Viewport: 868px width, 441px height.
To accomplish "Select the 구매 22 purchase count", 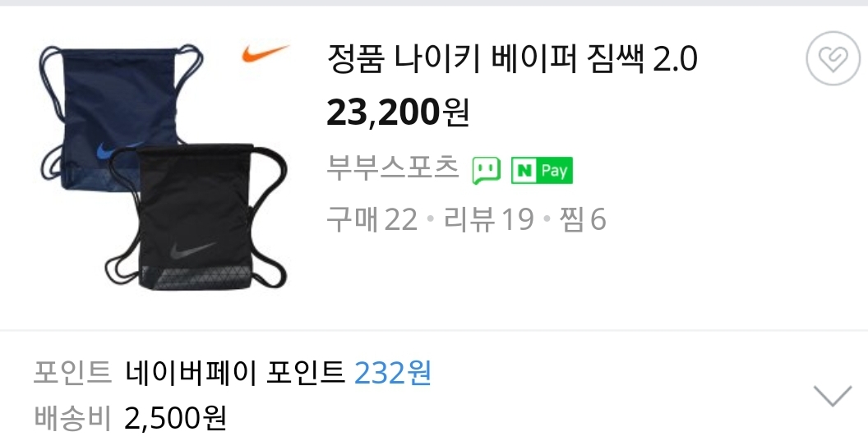I will tap(372, 219).
